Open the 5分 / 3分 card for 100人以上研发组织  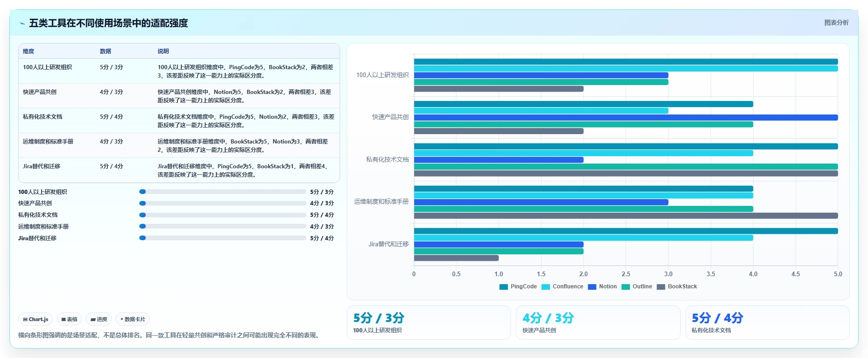pyautogui.click(x=429, y=322)
